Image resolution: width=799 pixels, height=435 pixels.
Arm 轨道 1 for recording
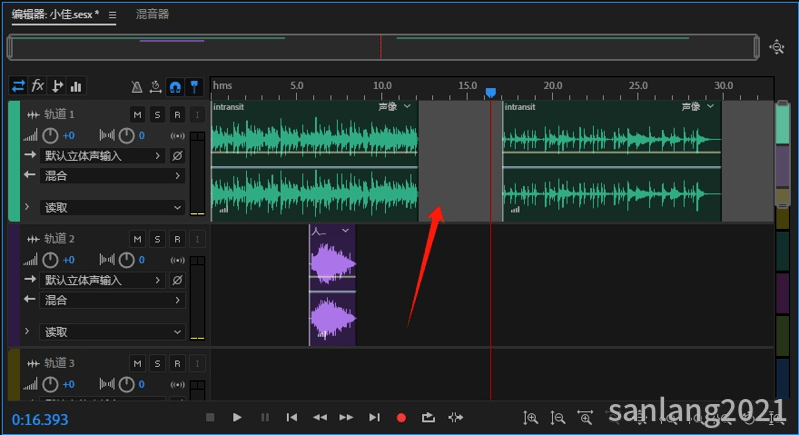(177, 115)
